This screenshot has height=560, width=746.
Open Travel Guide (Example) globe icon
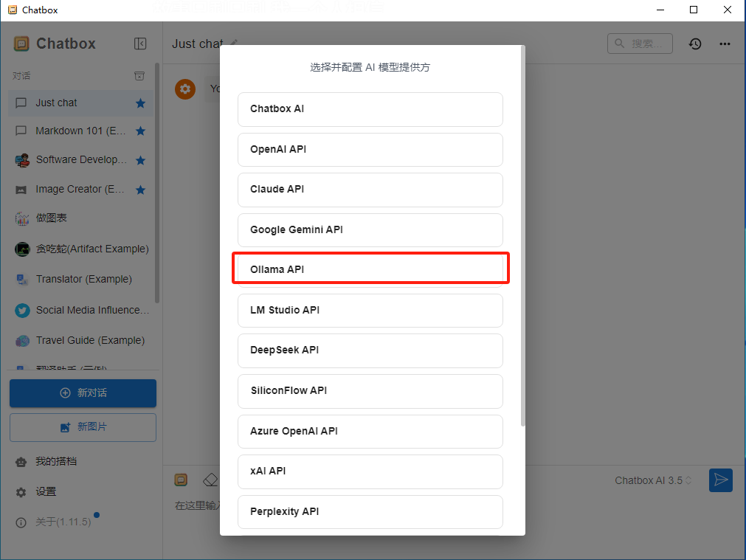pos(22,341)
